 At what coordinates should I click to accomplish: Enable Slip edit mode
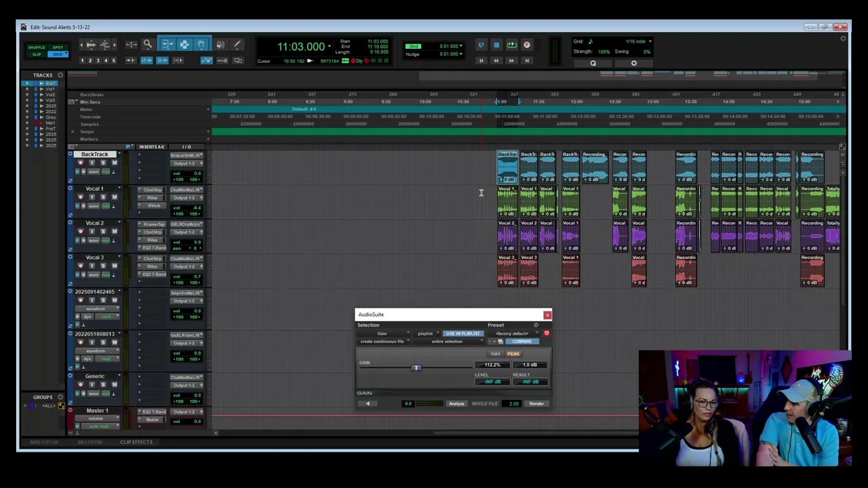pyautogui.click(x=37, y=54)
